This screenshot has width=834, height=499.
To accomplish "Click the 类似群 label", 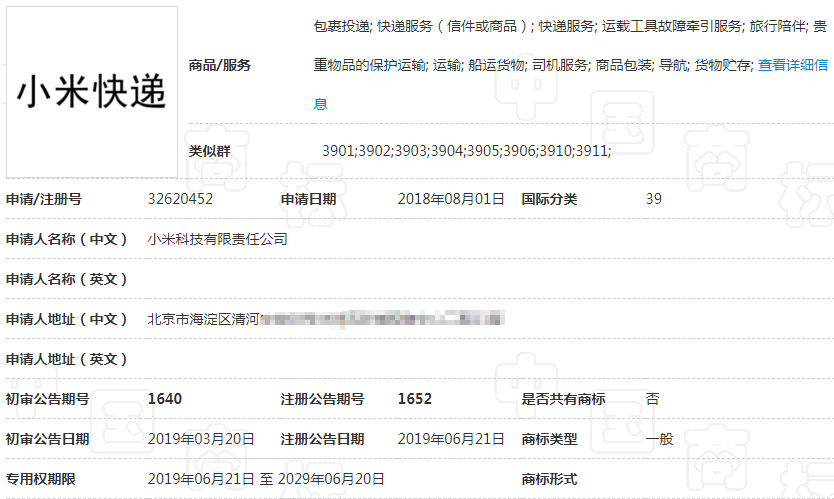I will 210,151.
